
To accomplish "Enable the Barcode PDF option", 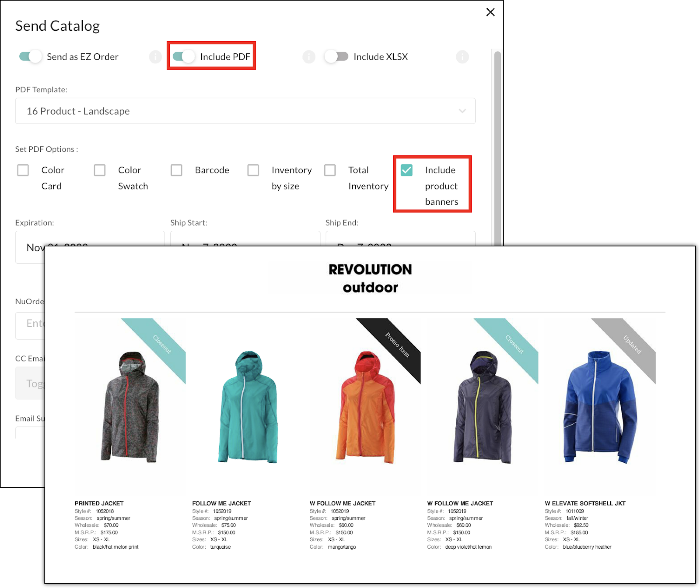I will pos(176,170).
